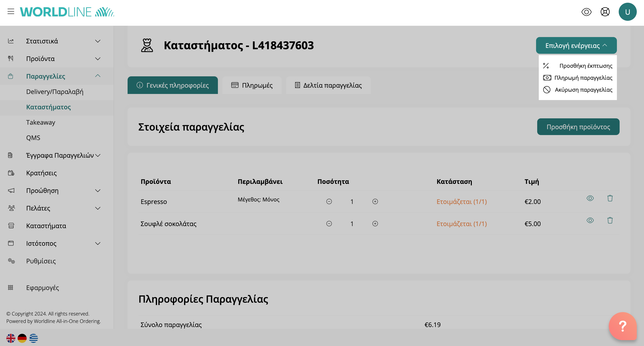Delete the Espresso order item

click(610, 198)
